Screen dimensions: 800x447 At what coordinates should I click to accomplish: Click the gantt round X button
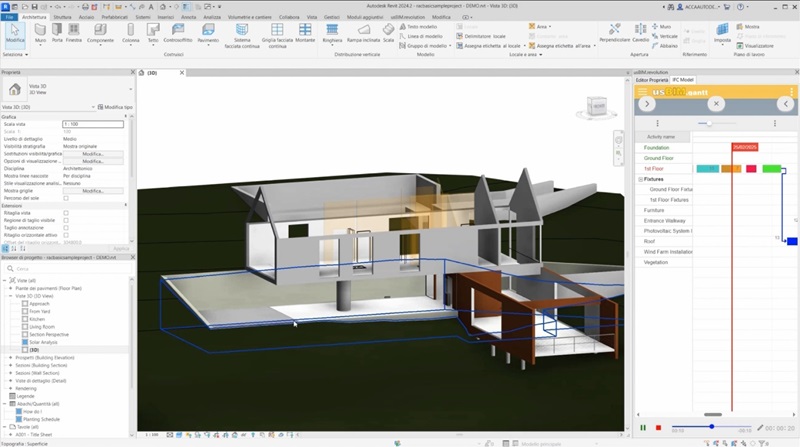click(x=716, y=104)
